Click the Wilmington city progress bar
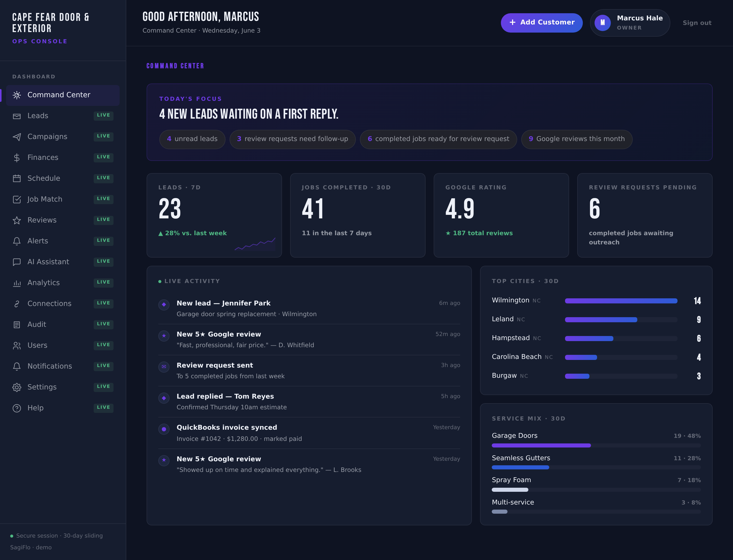The image size is (733, 560). [621, 301]
